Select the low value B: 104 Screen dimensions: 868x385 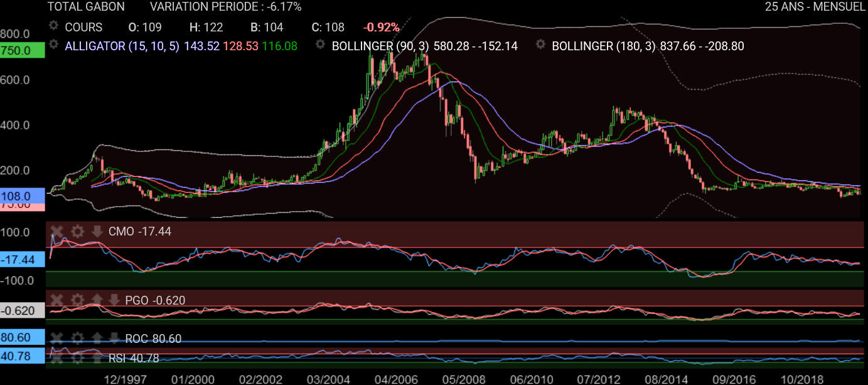[x=267, y=27]
